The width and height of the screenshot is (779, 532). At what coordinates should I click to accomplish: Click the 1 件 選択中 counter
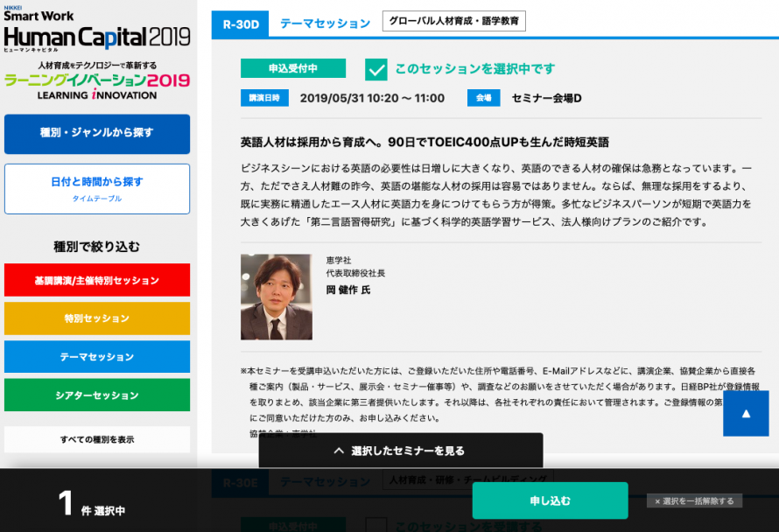click(x=91, y=504)
